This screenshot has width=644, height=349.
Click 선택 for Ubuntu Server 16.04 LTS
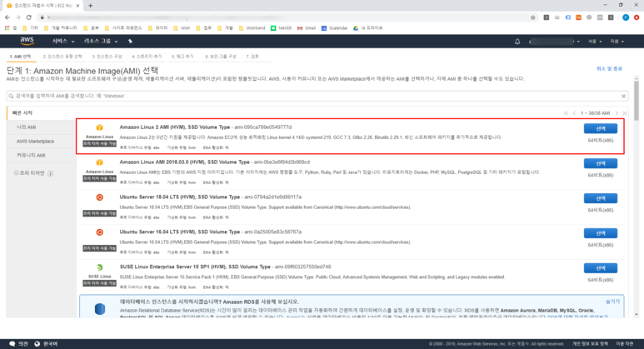601,233
